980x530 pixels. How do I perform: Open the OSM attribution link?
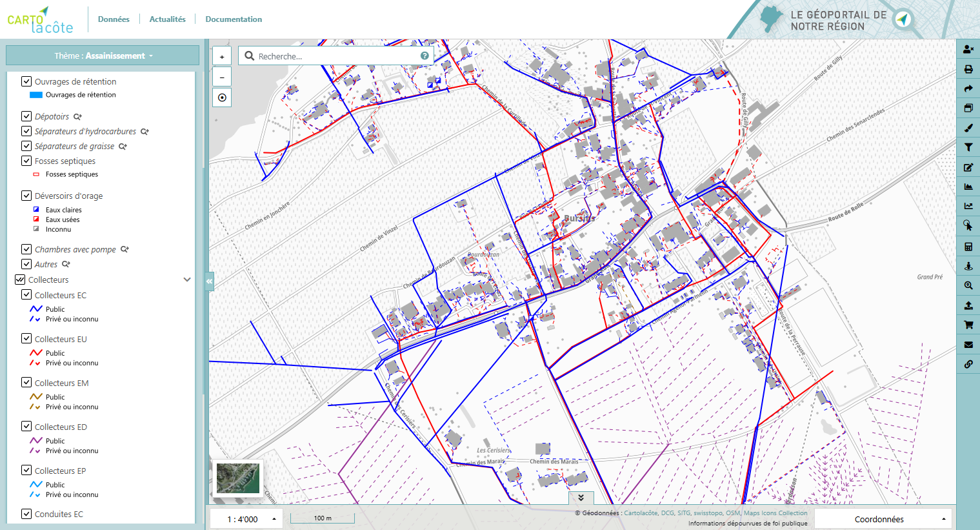(x=733, y=513)
